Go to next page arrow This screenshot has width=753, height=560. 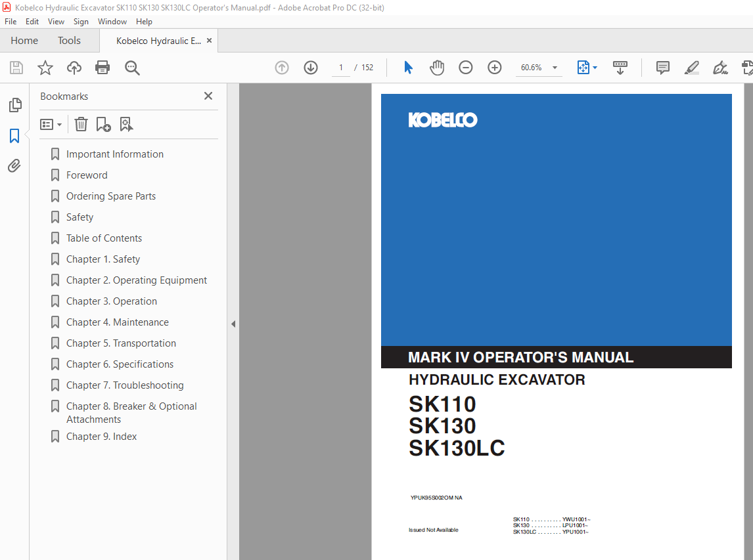coord(311,68)
